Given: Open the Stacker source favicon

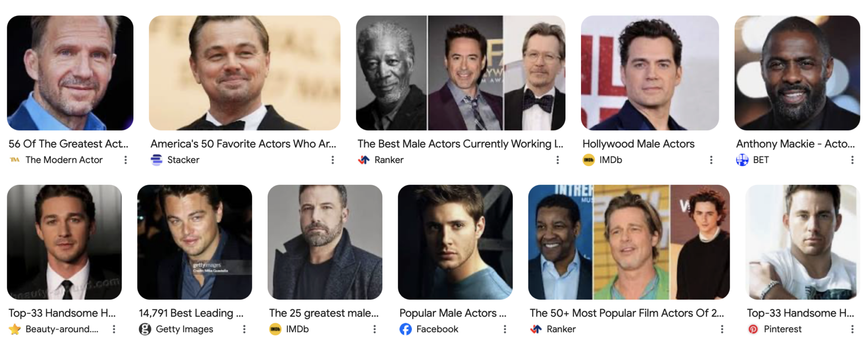Looking at the screenshot, I should click(156, 160).
